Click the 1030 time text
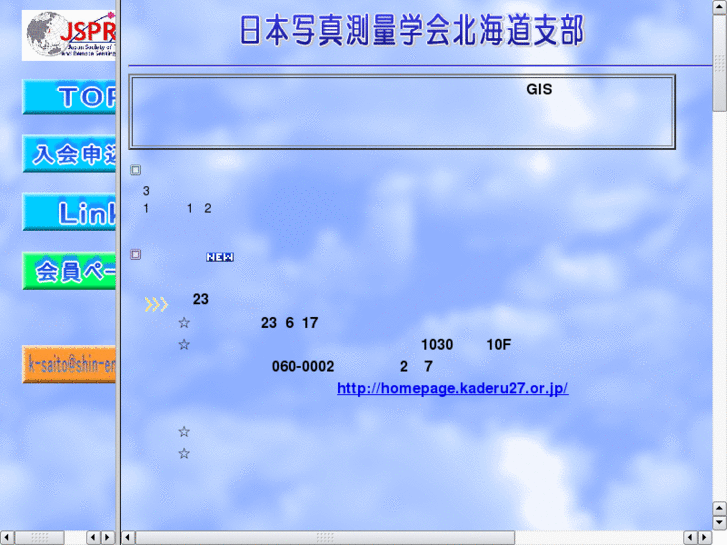The image size is (727, 545). point(437,345)
